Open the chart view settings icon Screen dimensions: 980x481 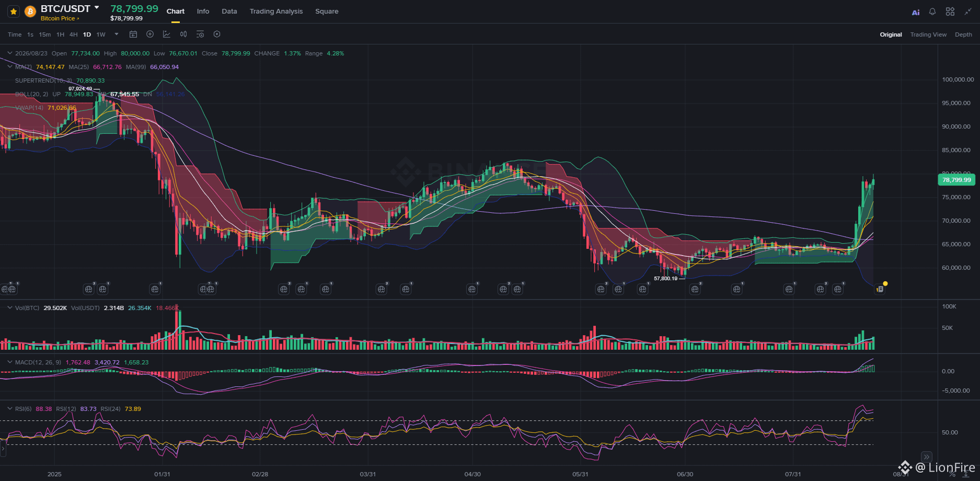[x=200, y=34]
